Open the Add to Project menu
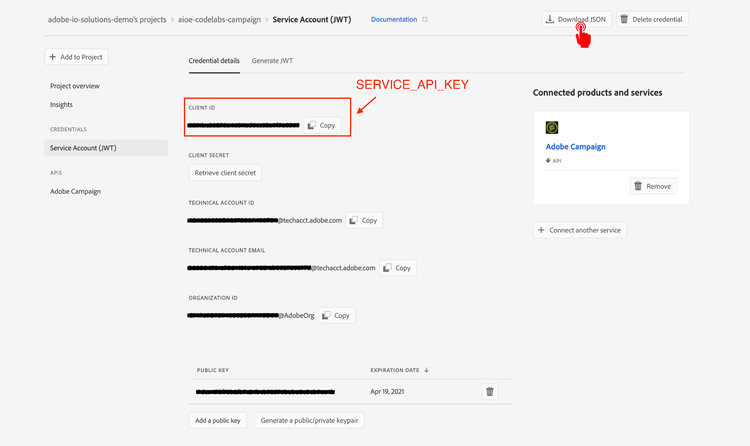This screenshot has height=446, width=750. [x=76, y=58]
